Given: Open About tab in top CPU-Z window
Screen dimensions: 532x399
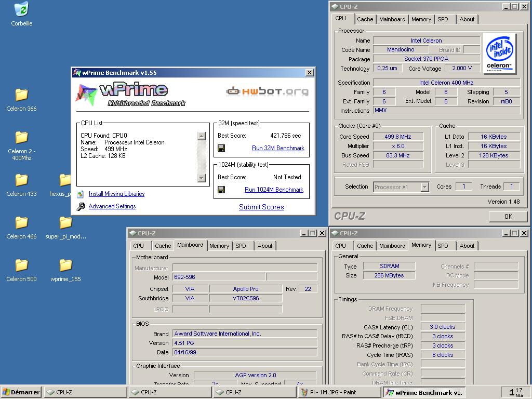Looking at the screenshot, I should (x=467, y=19).
